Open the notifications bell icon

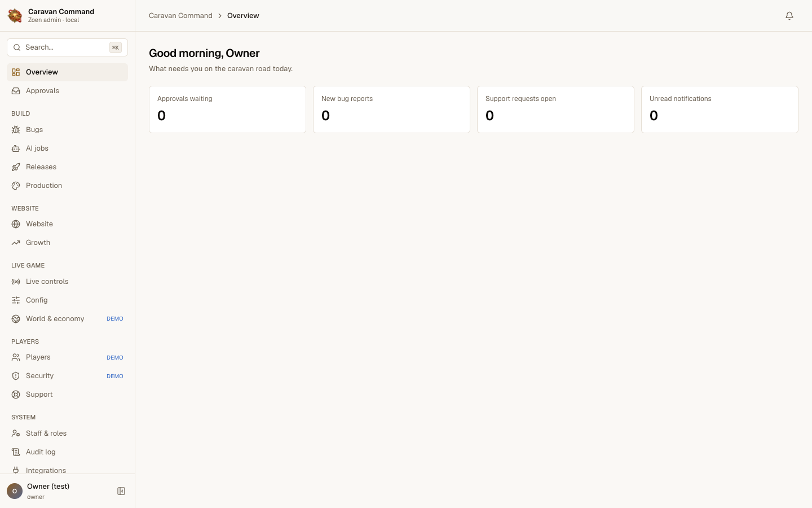click(789, 16)
